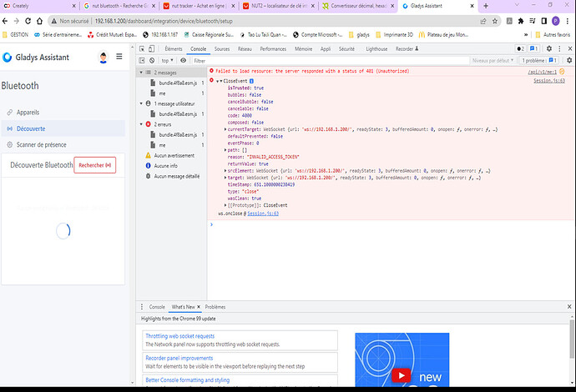
Task: Click the console Filtrer input field
Action: pyautogui.click(x=331, y=61)
